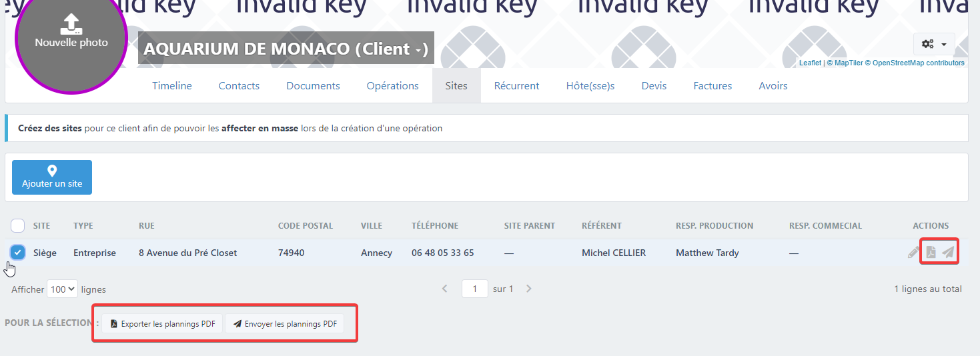The width and height of the screenshot is (980, 356).
Task: Click the city cell Annecy
Action: [x=376, y=253]
